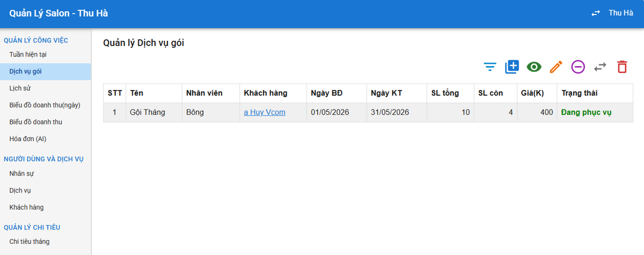Screen dimensions: 644x255
Task: Click the red trash delete icon
Action: point(622,67)
